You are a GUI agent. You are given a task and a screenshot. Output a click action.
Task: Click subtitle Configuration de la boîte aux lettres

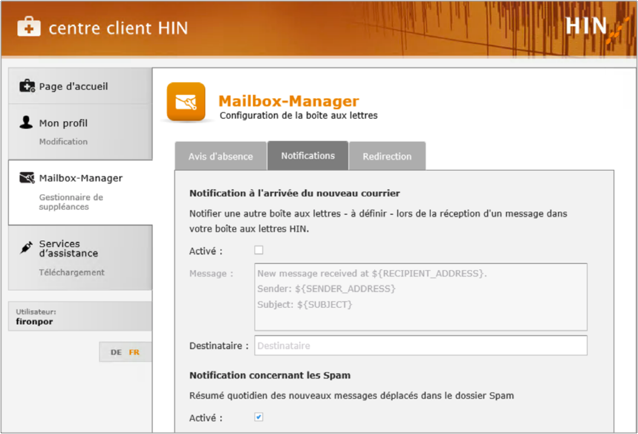pos(299,116)
